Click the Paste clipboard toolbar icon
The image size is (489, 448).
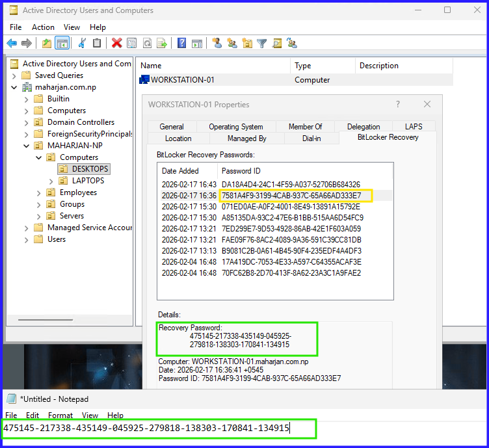click(97, 44)
